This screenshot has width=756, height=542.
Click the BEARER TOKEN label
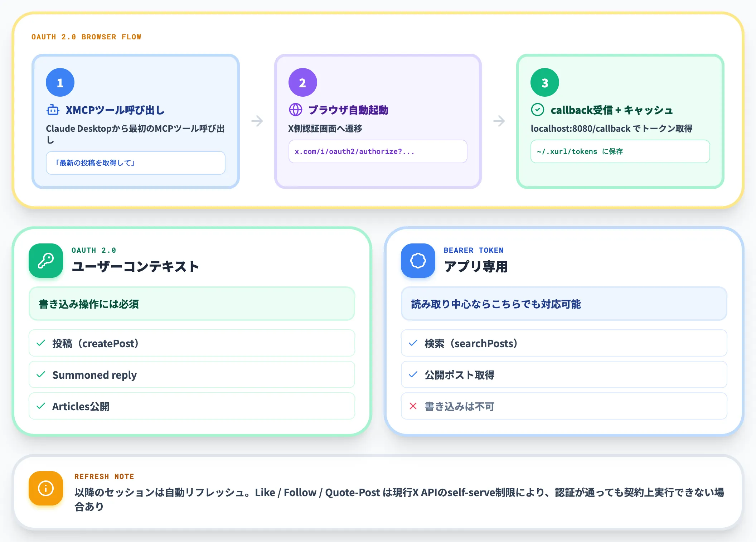pyautogui.click(x=474, y=250)
